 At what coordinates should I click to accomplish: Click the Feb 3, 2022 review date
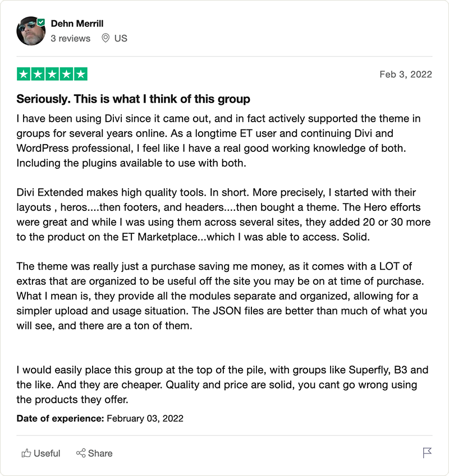tap(406, 75)
